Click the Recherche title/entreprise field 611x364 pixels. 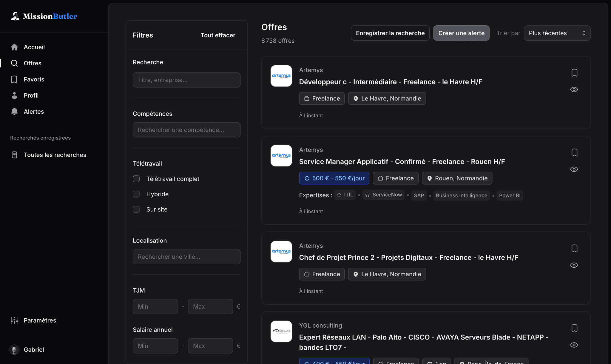click(x=187, y=80)
